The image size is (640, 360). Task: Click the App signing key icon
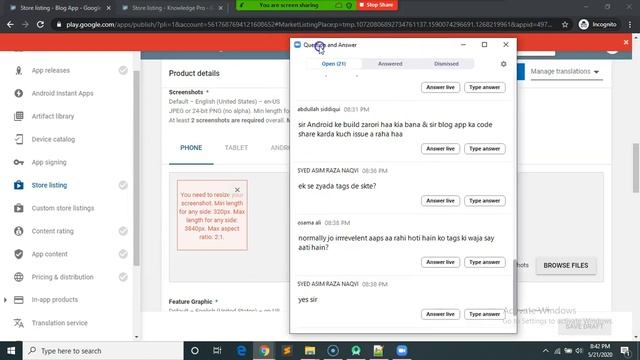18,162
